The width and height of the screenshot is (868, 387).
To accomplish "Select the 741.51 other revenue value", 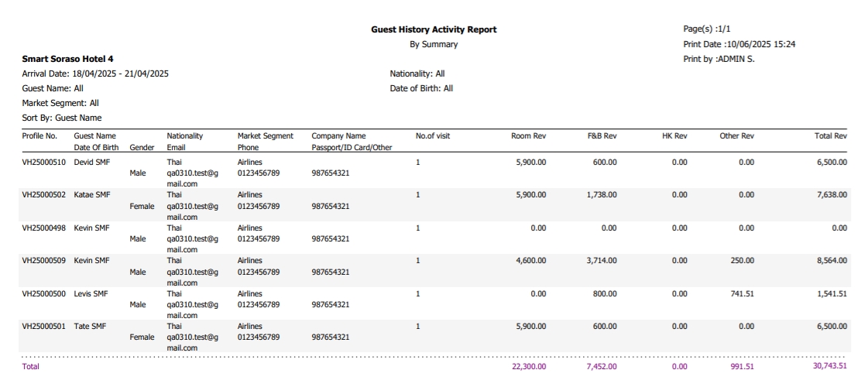I will (x=740, y=294).
